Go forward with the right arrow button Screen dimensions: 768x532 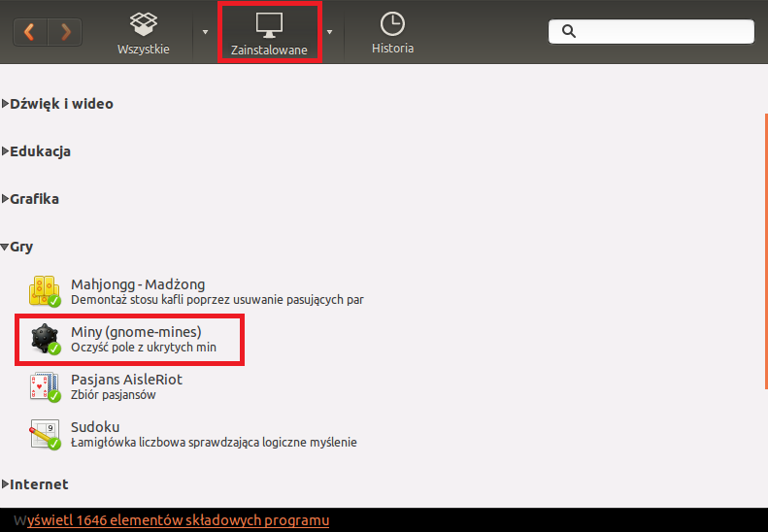coord(65,32)
